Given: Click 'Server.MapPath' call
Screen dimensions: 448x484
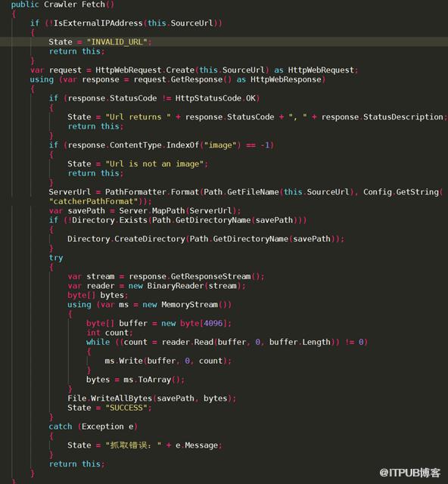Looking at the screenshot, I should pyautogui.click(x=152, y=211).
